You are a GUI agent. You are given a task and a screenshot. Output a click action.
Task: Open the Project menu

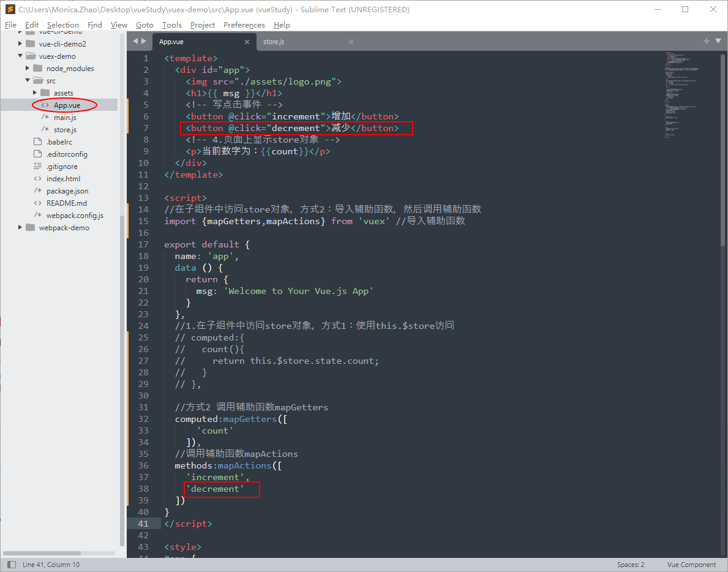pos(203,24)
